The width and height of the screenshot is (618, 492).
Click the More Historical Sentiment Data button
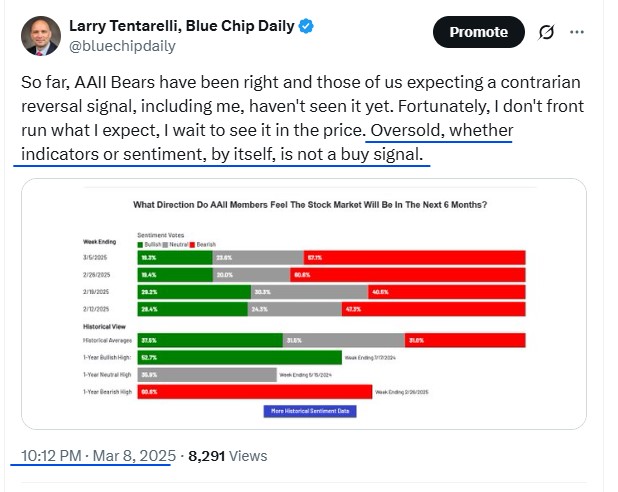coord(310,411)
